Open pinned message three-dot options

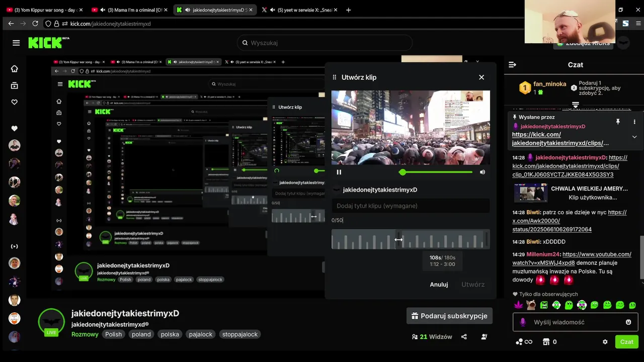(634, 122)
